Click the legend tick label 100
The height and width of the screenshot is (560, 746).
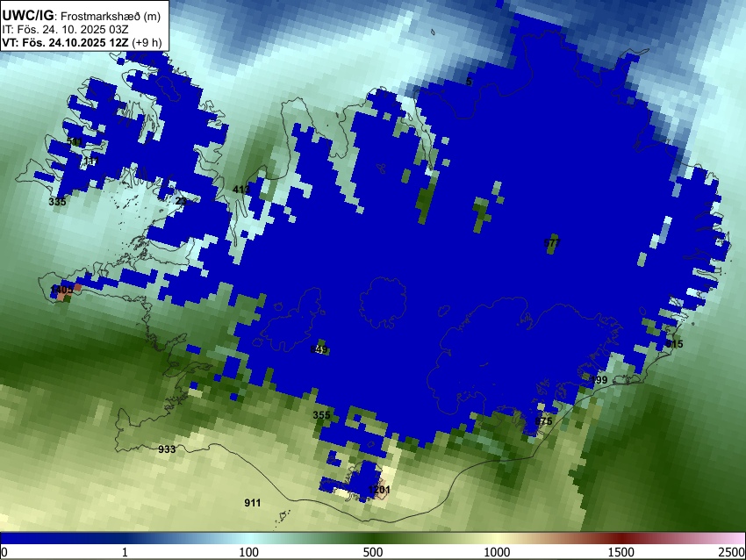coord(249,552)
